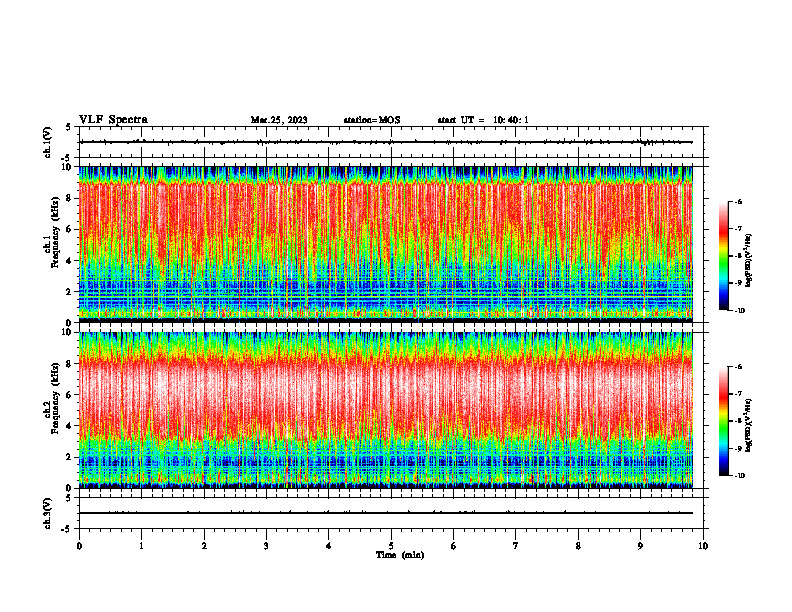Click the "6" tick on the time axis
Screen dimensions: 792x612
(x=454, y=546)
